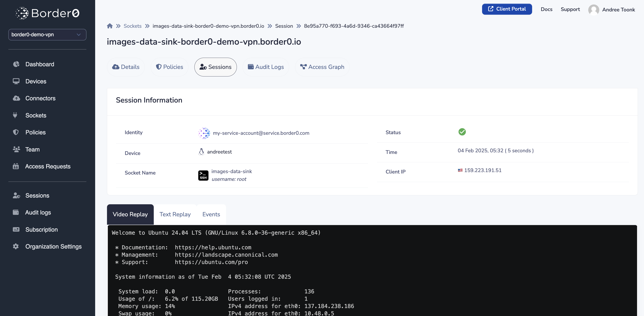
Task: Switch to the Policies tab
Action: coord(169,67)
